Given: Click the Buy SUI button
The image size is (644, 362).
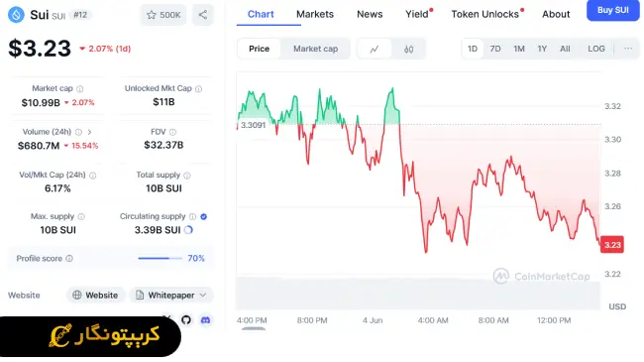Looking at the screenshot, I should (x=612, y=10).
